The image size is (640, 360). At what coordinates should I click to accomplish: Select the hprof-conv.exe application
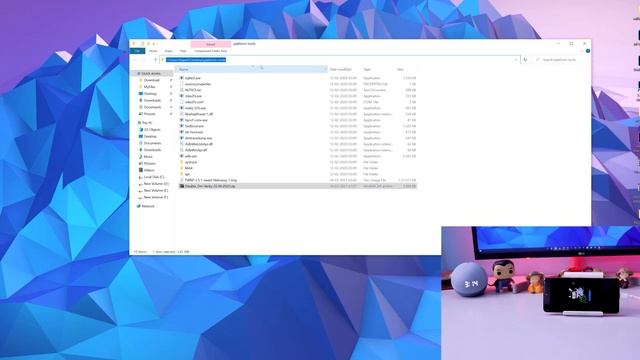coord(298,120)
